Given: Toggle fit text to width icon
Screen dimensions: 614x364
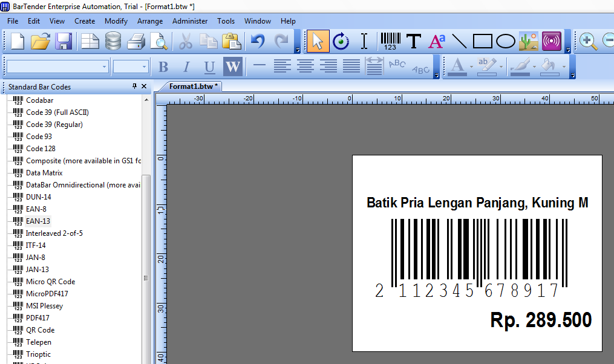Looking at the screenshot, I should pyautogui.click(x=374, y=66).
